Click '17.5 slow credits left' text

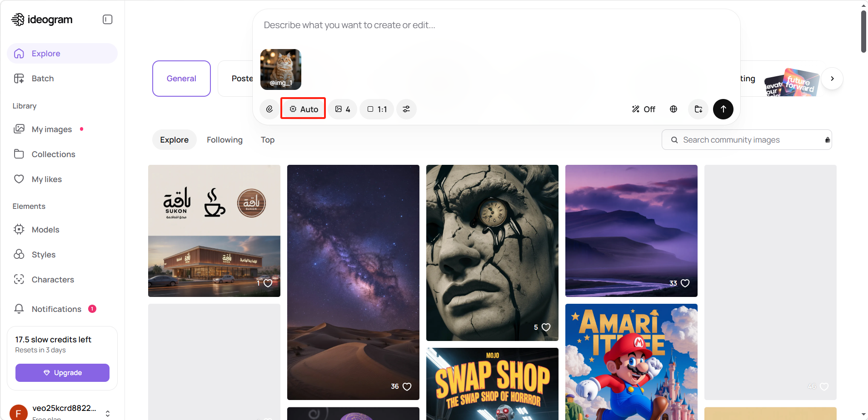tap(53, 340)
